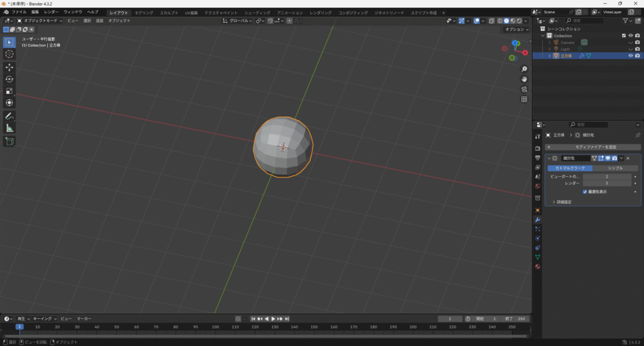644x346 pixels.
Task: Select the Annotate tool
Action: point(9,116)
